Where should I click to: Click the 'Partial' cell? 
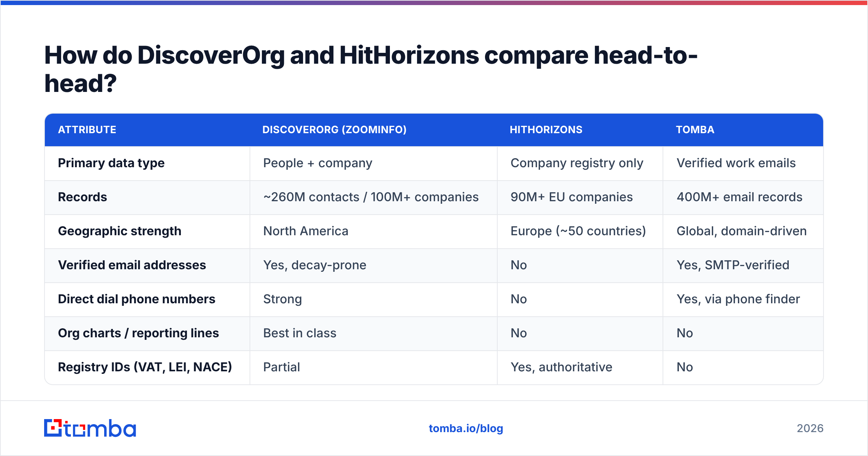(282, 367)
